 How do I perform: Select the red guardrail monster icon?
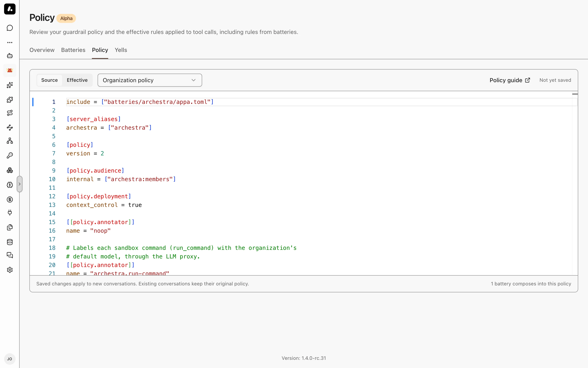click(x=10, y=70)
